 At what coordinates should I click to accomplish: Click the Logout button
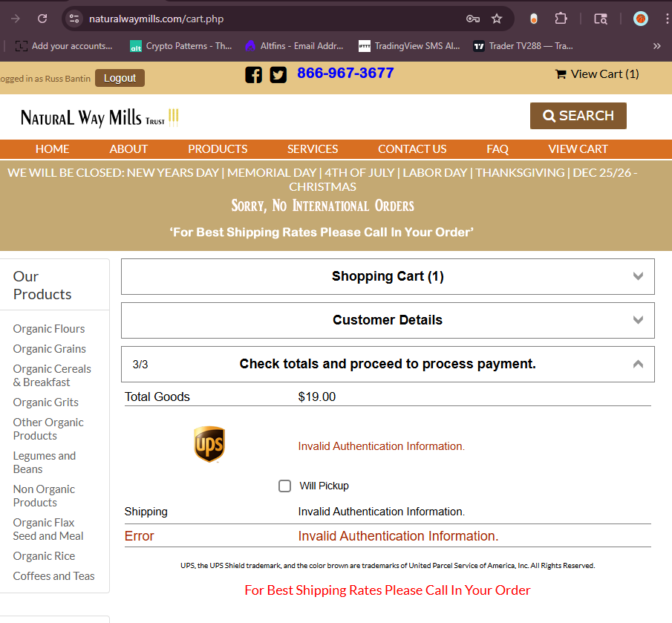point(120,78)
